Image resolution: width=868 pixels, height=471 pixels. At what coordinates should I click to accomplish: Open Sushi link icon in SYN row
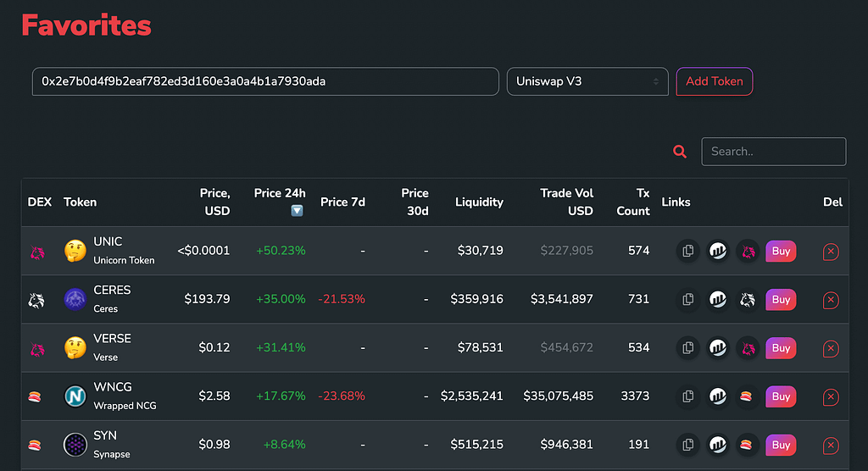point(748,445)
